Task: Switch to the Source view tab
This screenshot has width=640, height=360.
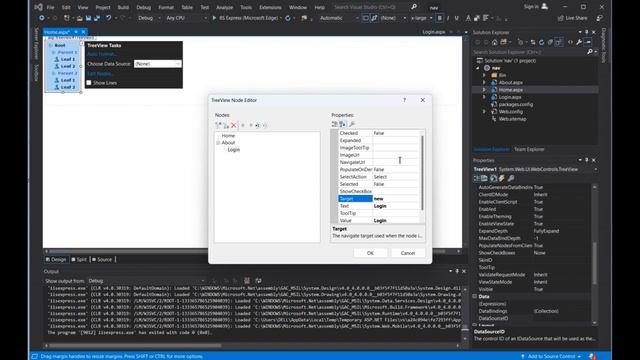Action: (x=102, y=260)
